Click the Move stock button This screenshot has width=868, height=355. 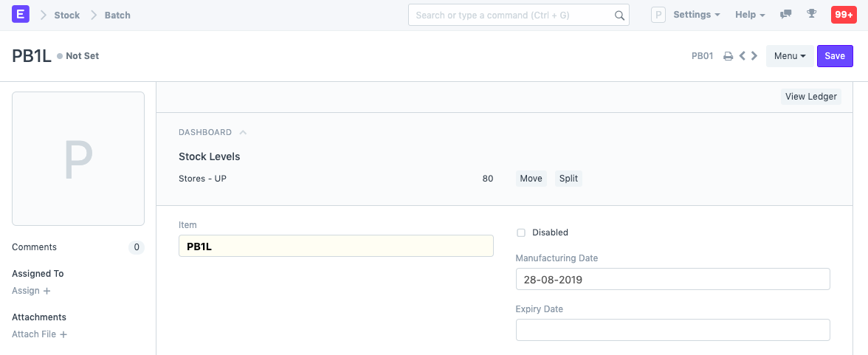coord(531,179)
